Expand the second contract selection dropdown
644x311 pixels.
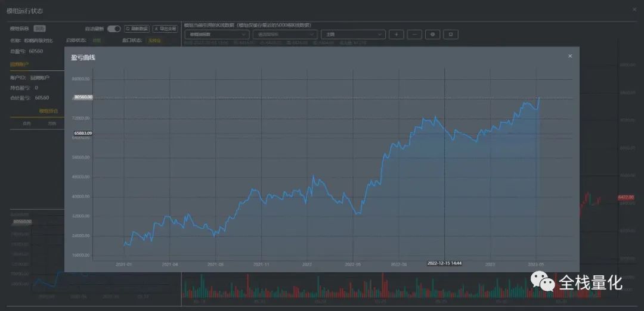pyautogui.click(x=285, y=35)
